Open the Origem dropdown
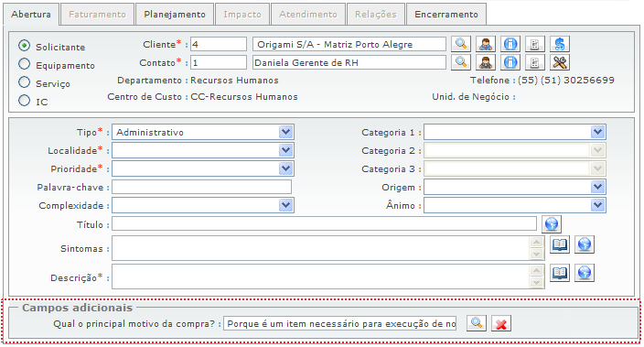Viewport: 644px width, 347px height. pyautogui.click(x=515, y=187)
